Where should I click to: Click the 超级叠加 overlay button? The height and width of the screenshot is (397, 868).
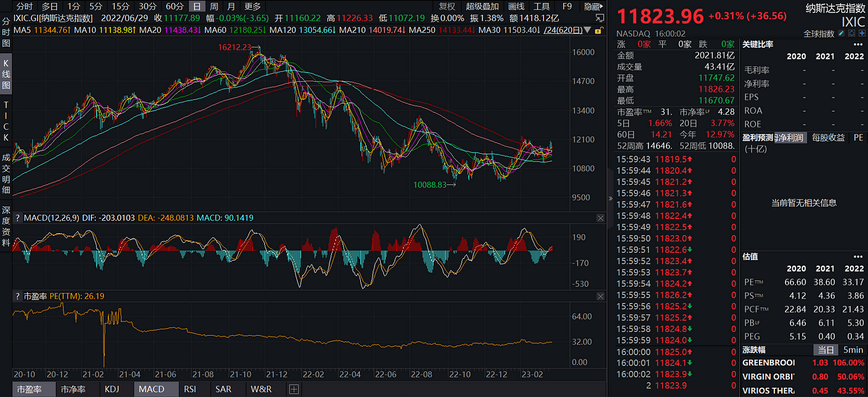pyautogui.click(x=482, y=6)
